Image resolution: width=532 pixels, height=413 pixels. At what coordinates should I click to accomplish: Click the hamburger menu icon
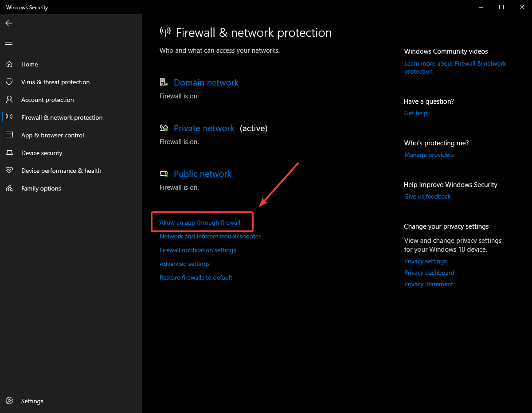pos(8,43)
